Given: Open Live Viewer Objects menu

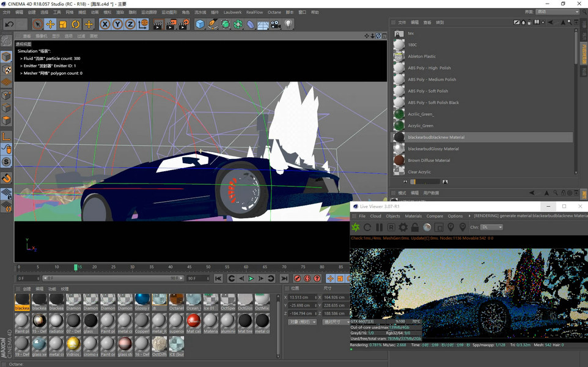Looking at the screenshot, I should point(392,216).
